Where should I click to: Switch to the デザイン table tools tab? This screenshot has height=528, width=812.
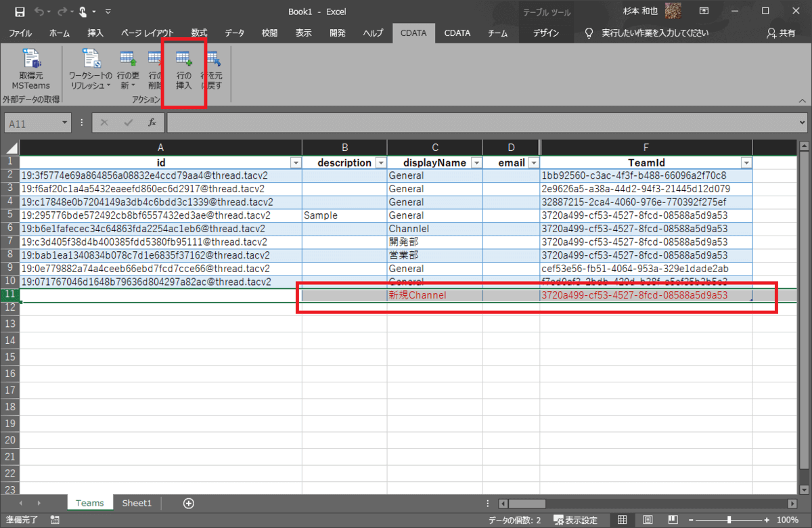[x=545, y=32]
